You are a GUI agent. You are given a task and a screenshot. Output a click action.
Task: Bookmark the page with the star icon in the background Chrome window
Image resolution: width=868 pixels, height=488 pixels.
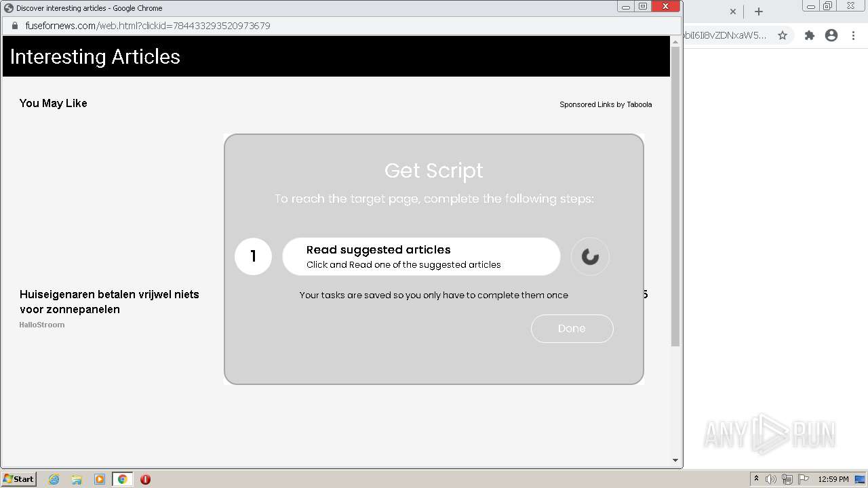point(783,35)
